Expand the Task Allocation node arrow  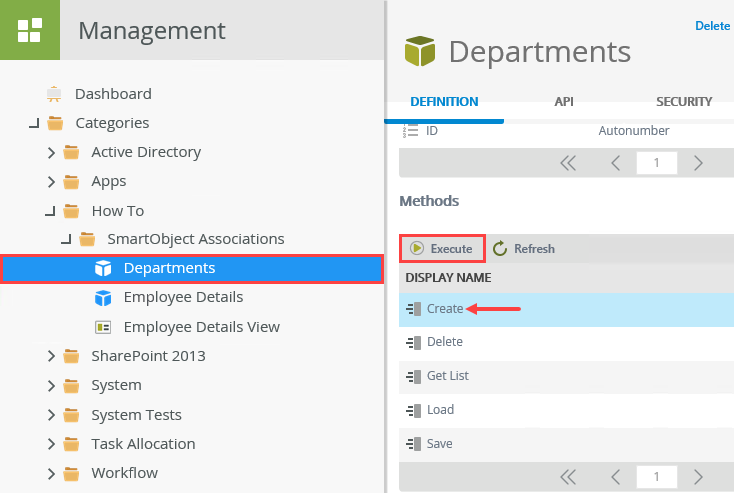pos(51,444)
